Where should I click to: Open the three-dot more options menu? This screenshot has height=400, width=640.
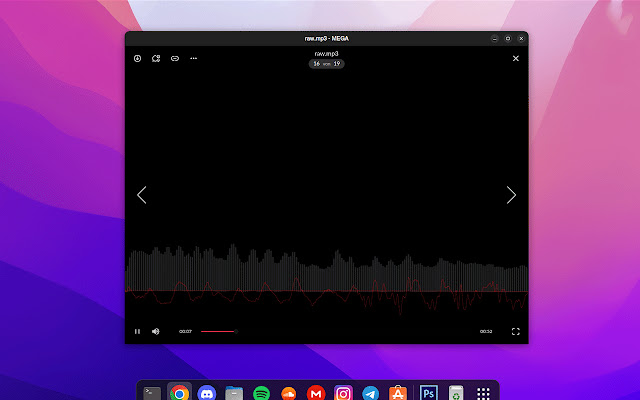click(193, 58)
